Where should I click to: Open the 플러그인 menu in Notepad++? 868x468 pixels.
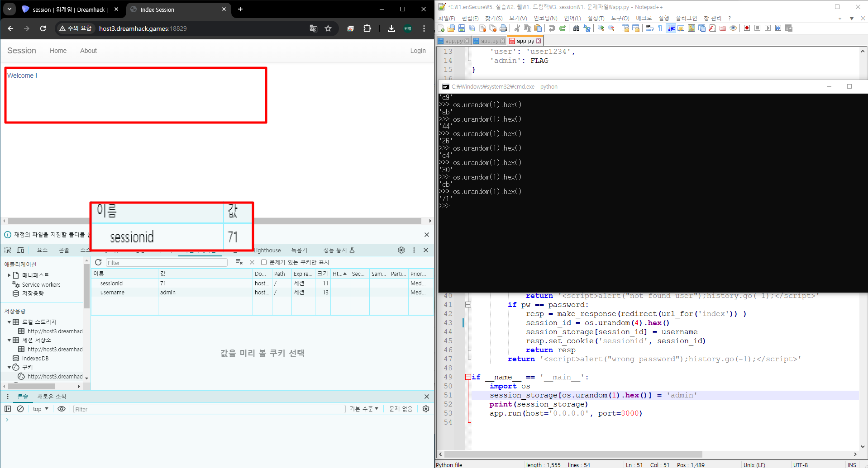click(687, 18)
